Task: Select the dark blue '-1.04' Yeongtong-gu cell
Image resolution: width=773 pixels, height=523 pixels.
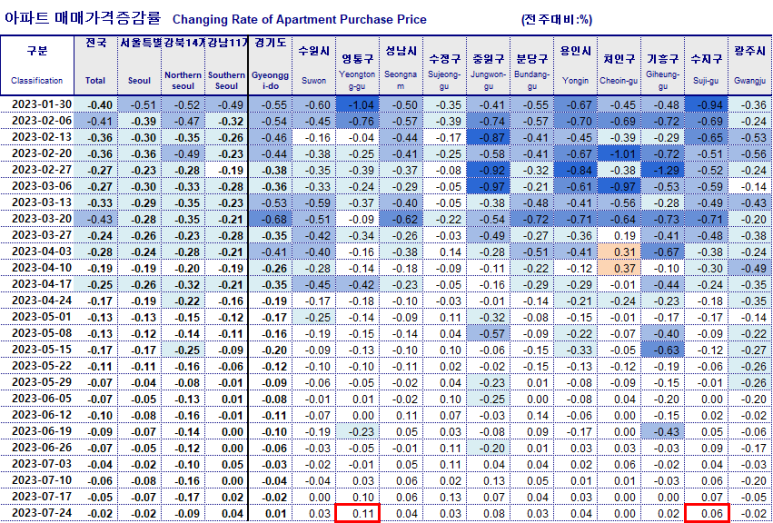Action: point(357,105)
